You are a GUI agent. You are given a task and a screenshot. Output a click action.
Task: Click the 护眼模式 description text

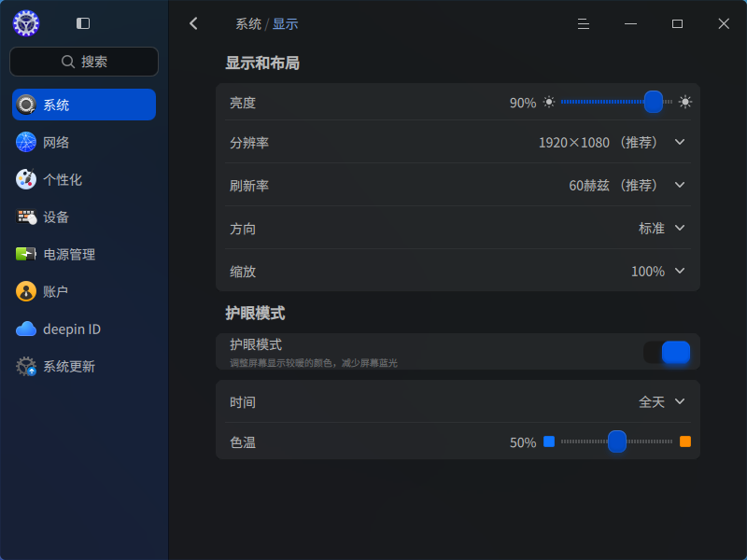point(314,363)
